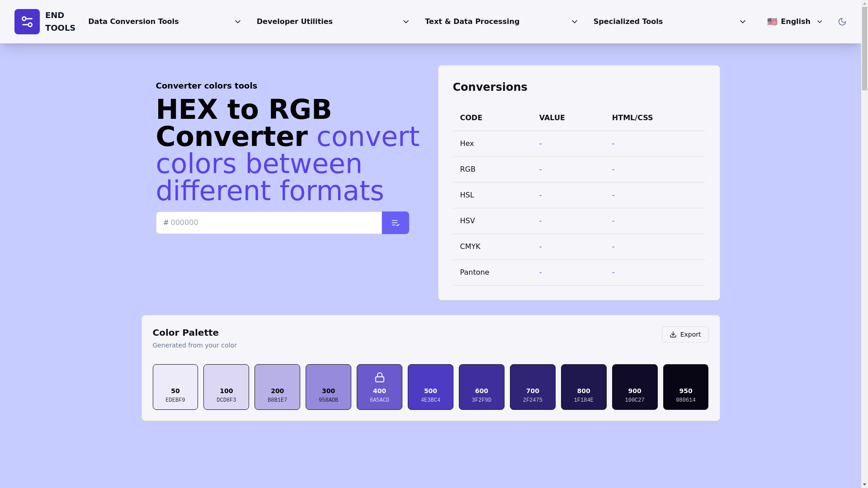Click the Pantone row label
The image size is (868, 488).
pos(474,272)
